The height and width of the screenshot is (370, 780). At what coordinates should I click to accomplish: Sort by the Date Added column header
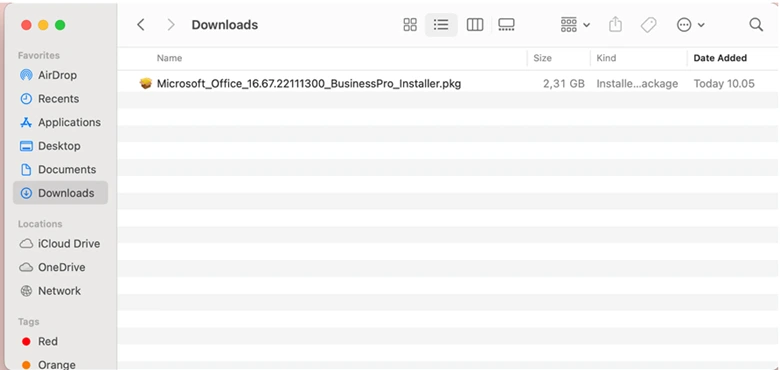(720, 58)
